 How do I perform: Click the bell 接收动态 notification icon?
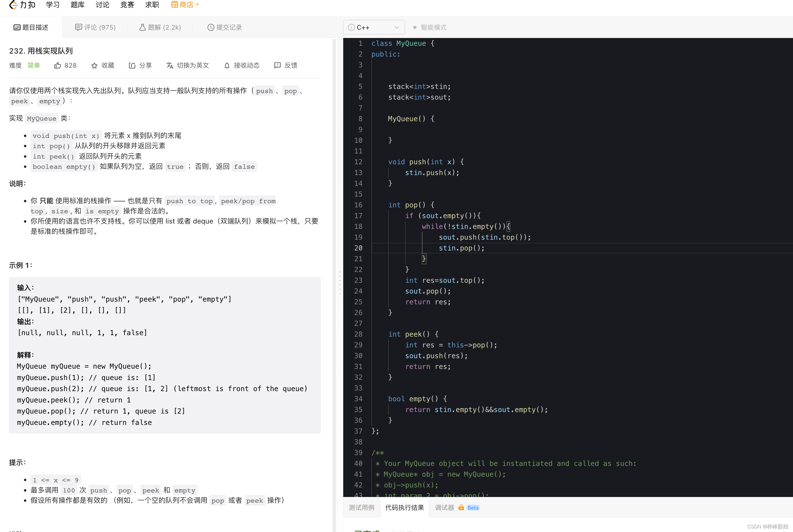coord(227,66)
